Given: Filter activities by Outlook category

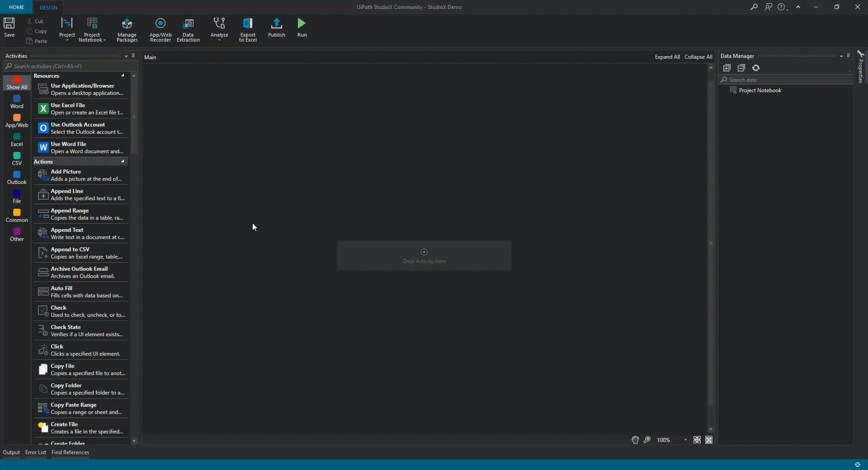Looking at the screenshot, I should coord(17,178).
